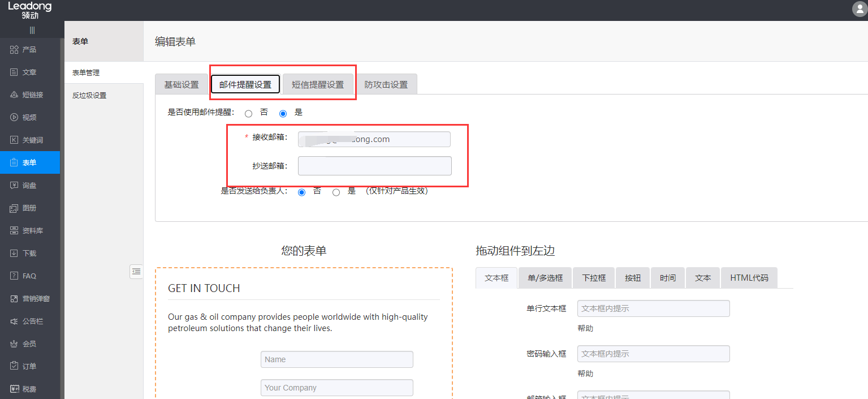
Task: Select 是 to enable email reminders
Action: pos(283,113)
